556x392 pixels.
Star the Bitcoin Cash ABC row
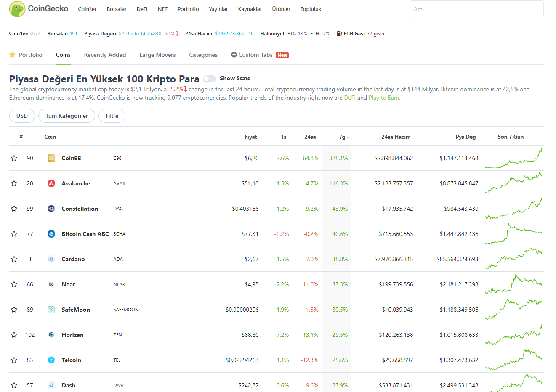pos(14,234)
